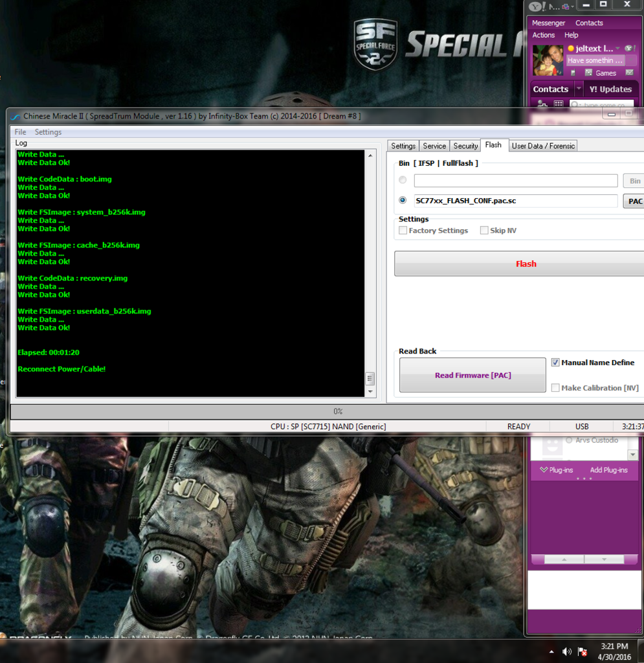Click the Read Firmware [PAC] button
Image resolution: width=644 pixels, height=663 pixels.
coord(472,375)
